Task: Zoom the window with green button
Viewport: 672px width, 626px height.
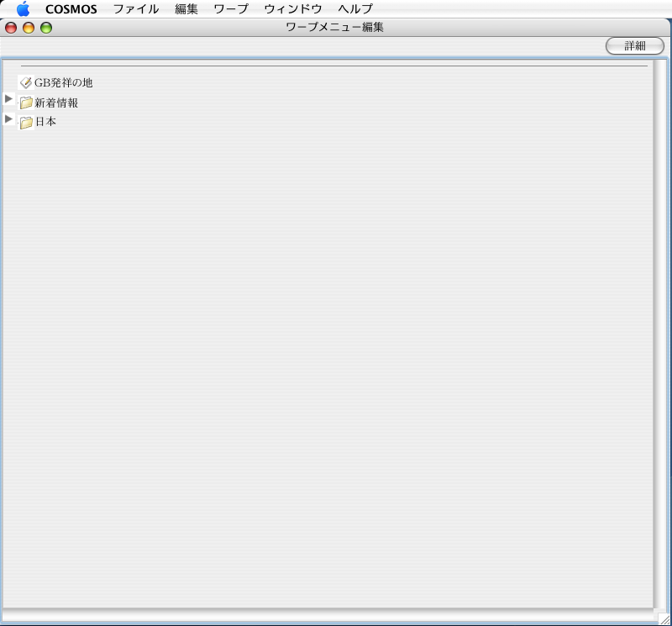Action: (46, 28)
